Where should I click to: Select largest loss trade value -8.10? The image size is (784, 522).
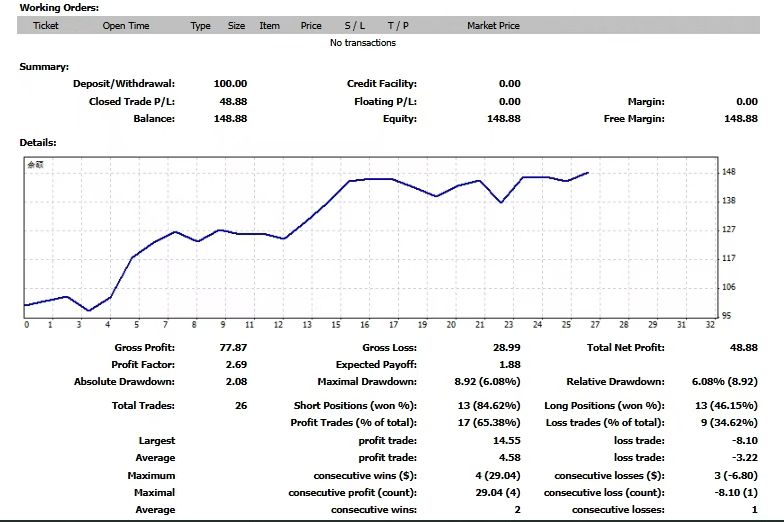click(744, 440)
